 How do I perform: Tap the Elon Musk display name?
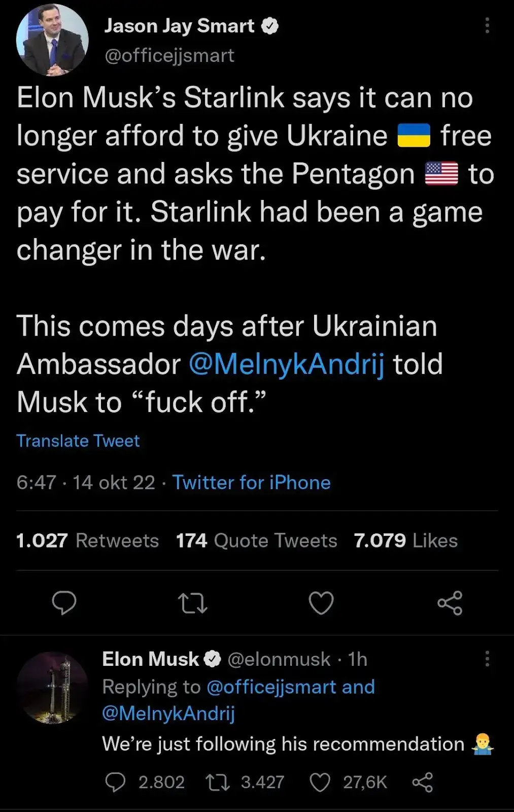coord(150,659)
